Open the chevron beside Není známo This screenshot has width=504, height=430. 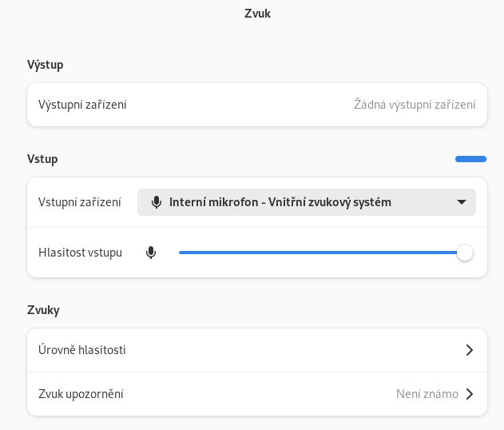(470, 394)
